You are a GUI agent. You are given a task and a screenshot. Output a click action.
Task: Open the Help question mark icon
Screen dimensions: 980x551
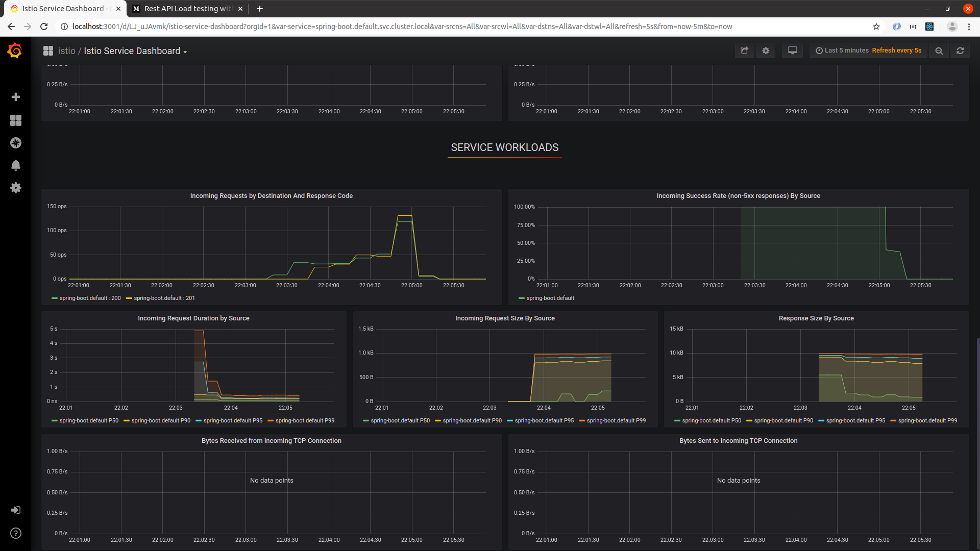pos(16,533)
